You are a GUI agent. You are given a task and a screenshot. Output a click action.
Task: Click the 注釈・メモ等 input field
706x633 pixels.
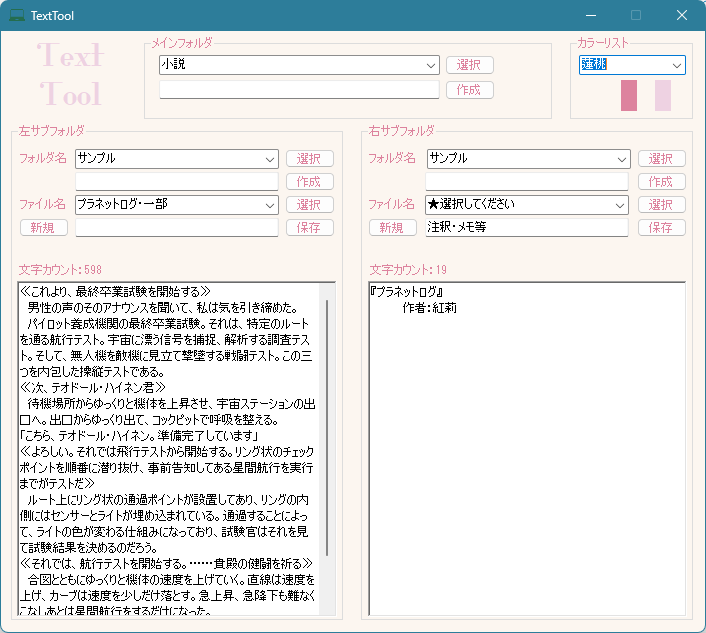[527, 228]
